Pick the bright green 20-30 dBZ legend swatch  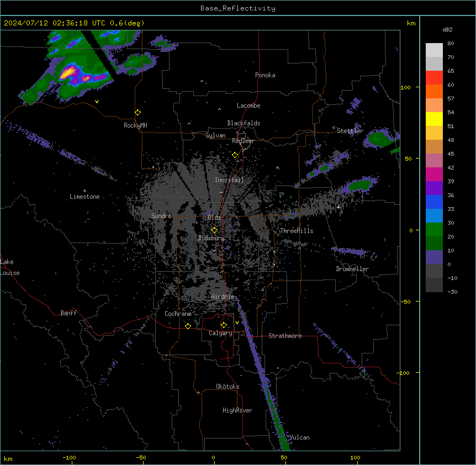(x=434, y=230)
